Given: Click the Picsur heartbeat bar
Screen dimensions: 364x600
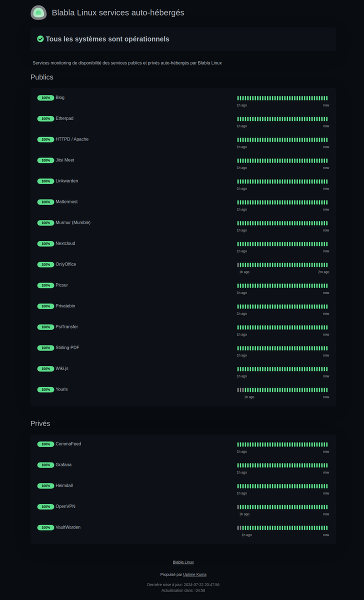Looking at the screenshot, I should pyautogui.click(x=282, y=285).
